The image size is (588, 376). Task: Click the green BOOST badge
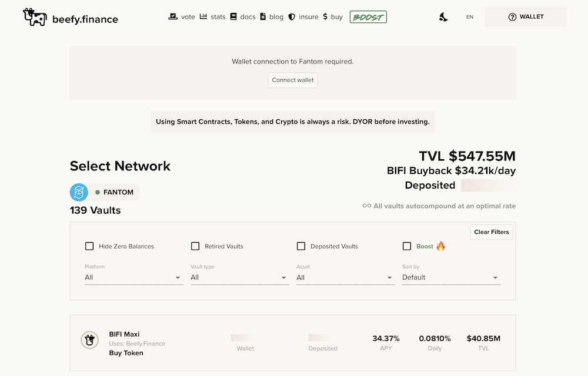[368, 17]
